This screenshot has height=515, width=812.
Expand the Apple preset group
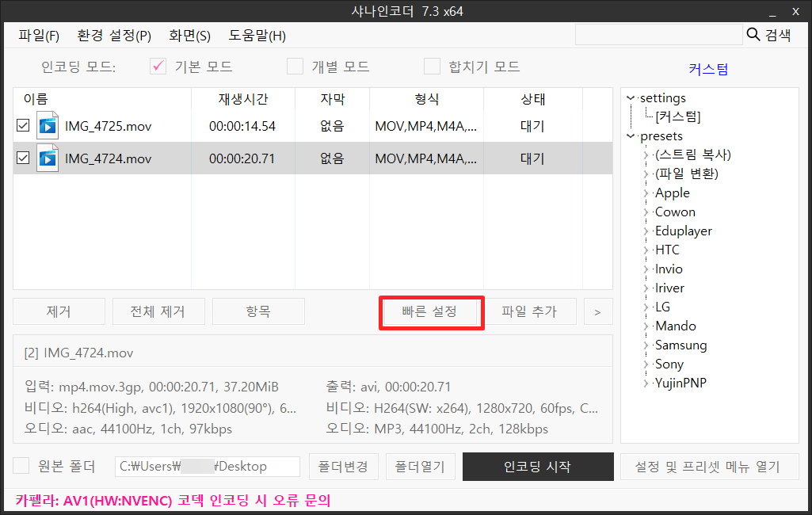point(646,193)
